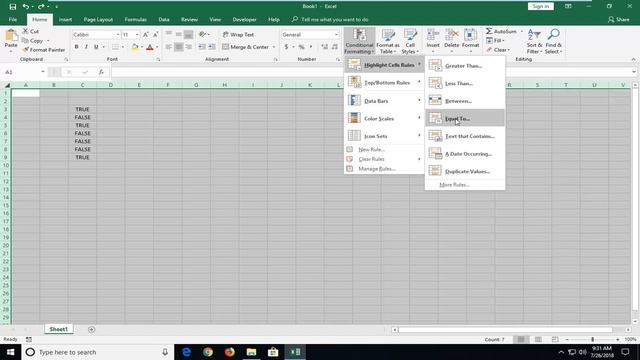This screenshot has height=360, width=640.
Task: Open File Explorer from taskbar
Action: coord(251,352)
